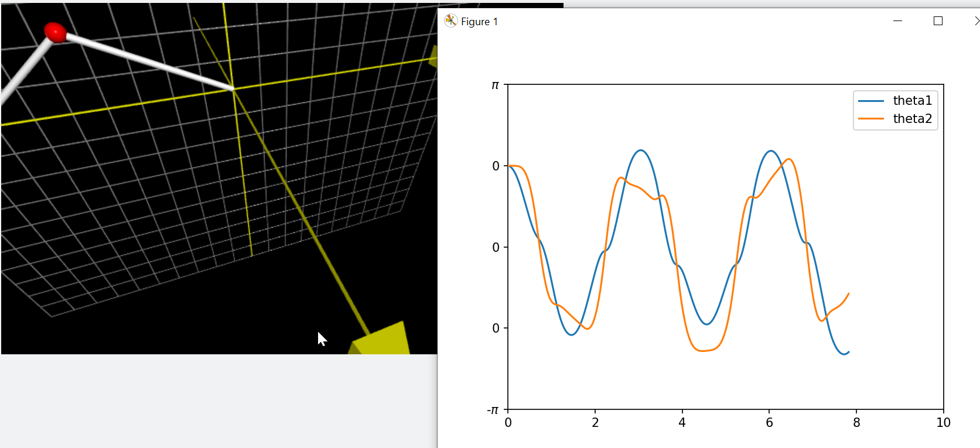Click the theta1 legend label
The image size is (980, 448).
point(912,101)
